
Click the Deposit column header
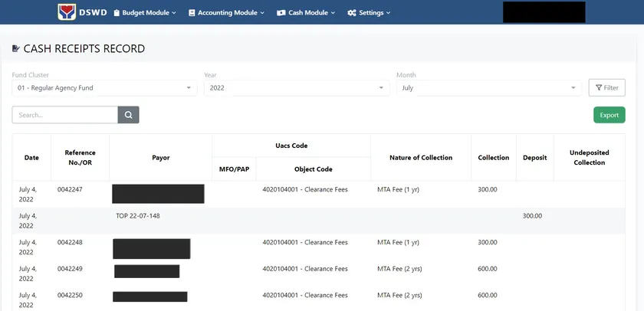535,158
